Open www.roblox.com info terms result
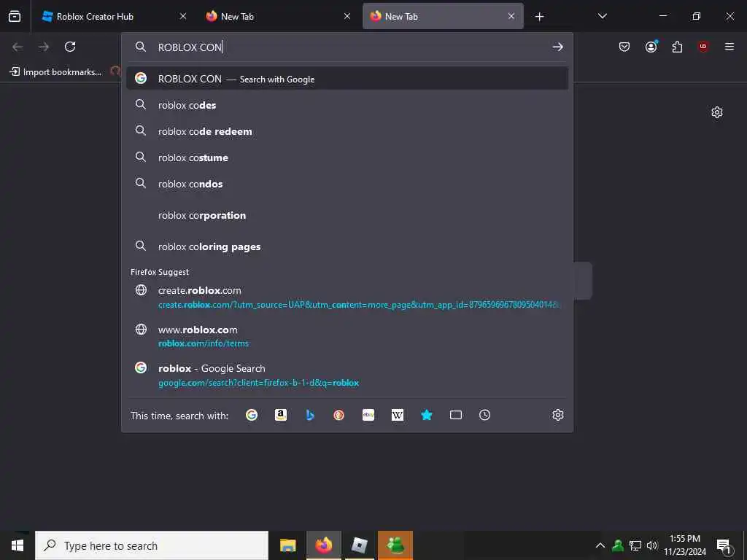The width and height of the screenshot is (747, 560). tap(347, 336)
